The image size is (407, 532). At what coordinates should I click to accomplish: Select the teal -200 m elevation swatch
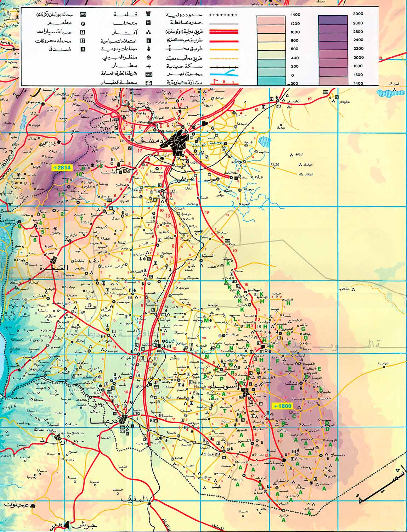coord(271,81)
